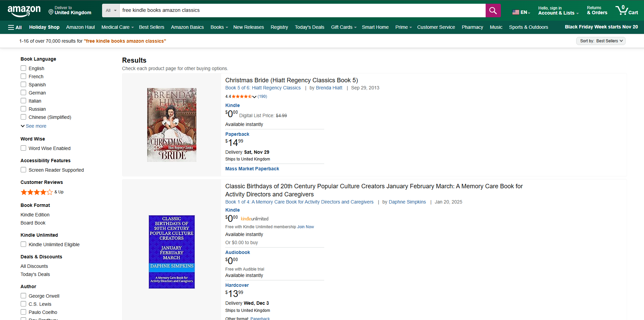This screenshot has height=320, width=644.
Task: Click the Christmas Bride cover thumbnail
Action: (171, 125)
